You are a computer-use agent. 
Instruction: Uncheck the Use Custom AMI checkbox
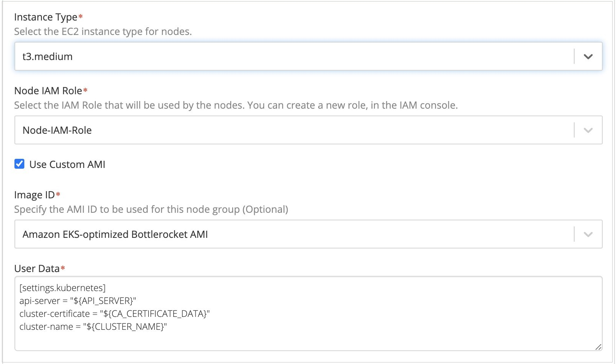click(x=19, y=164)
